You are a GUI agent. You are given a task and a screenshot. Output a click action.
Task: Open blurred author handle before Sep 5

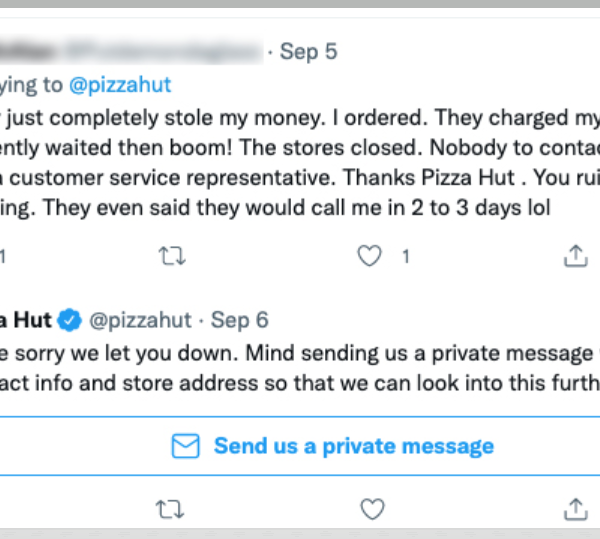click(x=165, y=51)
